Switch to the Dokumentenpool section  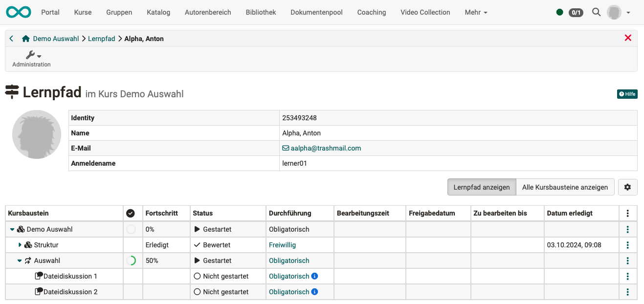pos(316,12)
